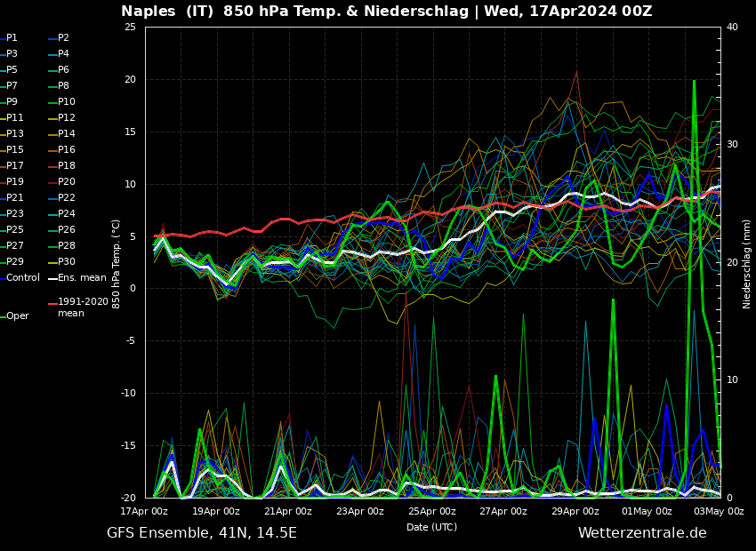
Task: Click temperature axis value 15
Action: [x=130, y=132]
